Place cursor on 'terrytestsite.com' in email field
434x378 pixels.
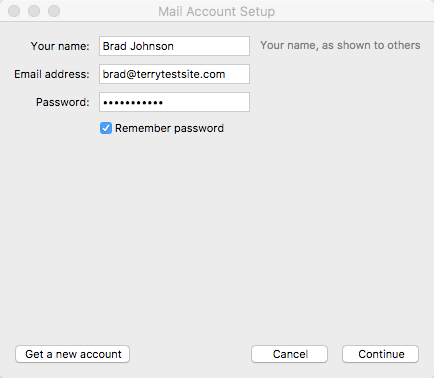(x=181, y=74)
